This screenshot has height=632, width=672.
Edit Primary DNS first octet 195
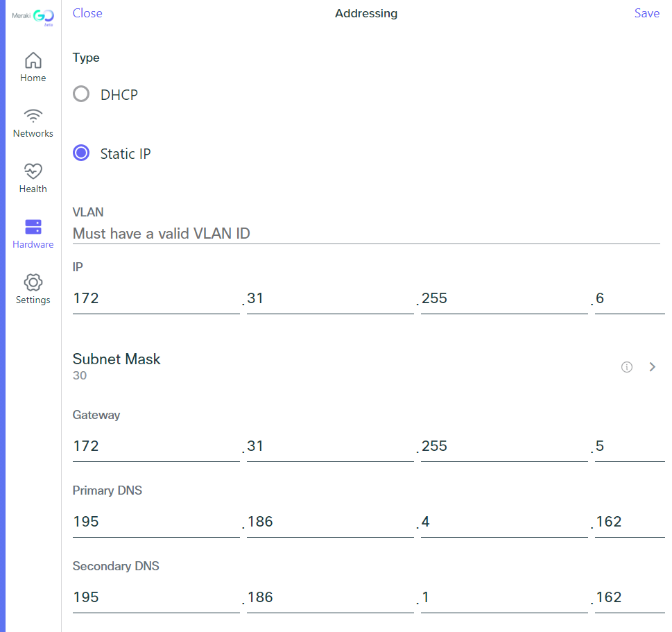[156, 522]
